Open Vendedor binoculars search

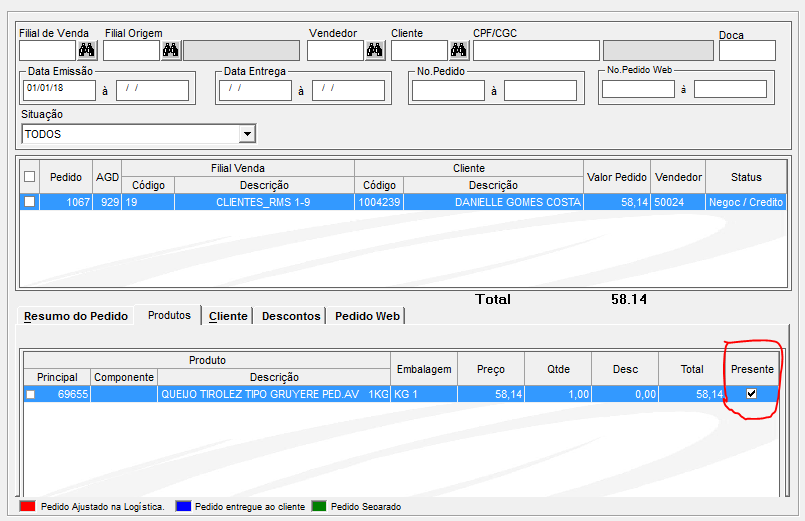(x=375, y=50)
